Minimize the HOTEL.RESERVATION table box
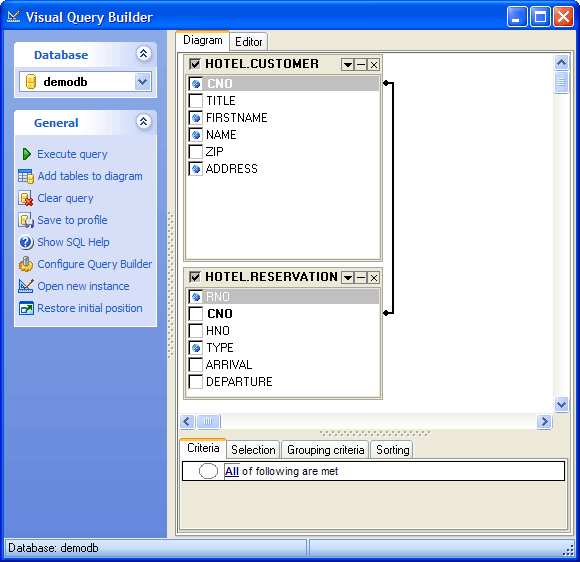The height and width of the screenshot is (562, 580). (360, 277)
